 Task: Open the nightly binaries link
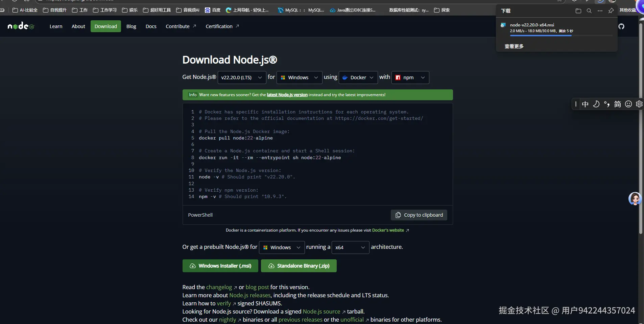coord(228,320)
